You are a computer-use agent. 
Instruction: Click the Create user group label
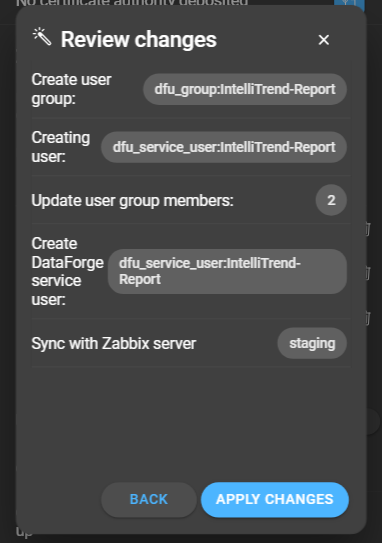pyautogui.click(x=71, y=89)
